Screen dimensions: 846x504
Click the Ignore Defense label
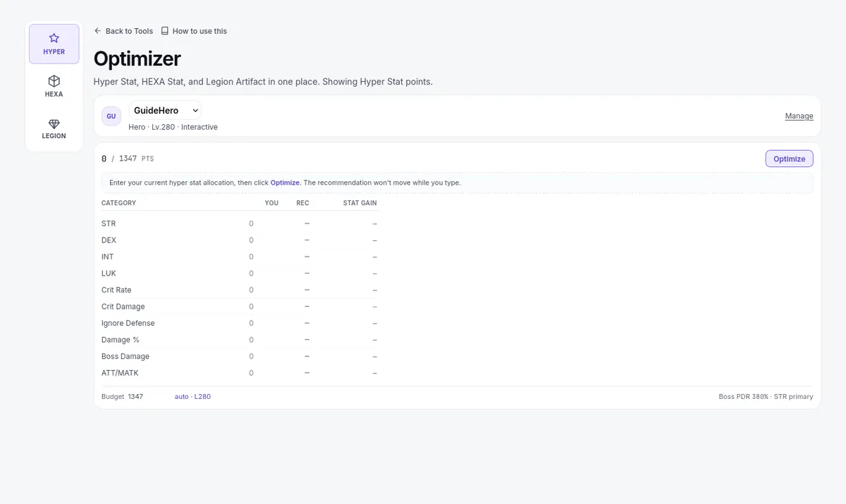128,323
